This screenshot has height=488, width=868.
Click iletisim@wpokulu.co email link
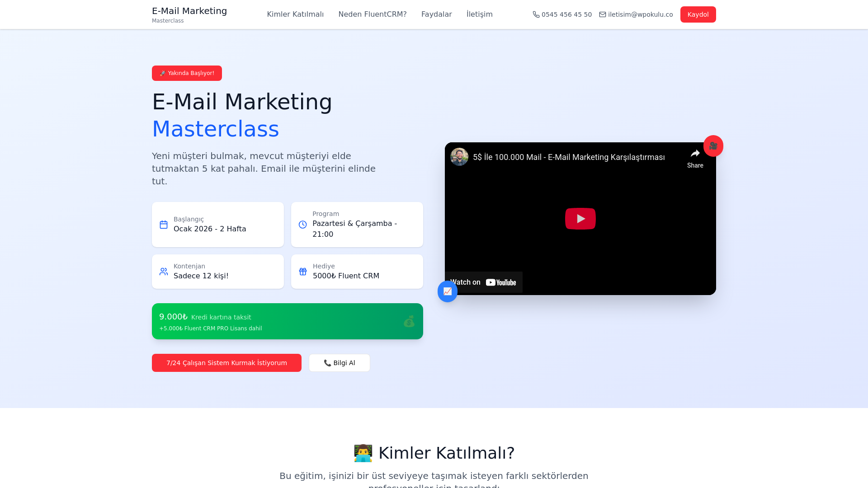pos(640,14)
